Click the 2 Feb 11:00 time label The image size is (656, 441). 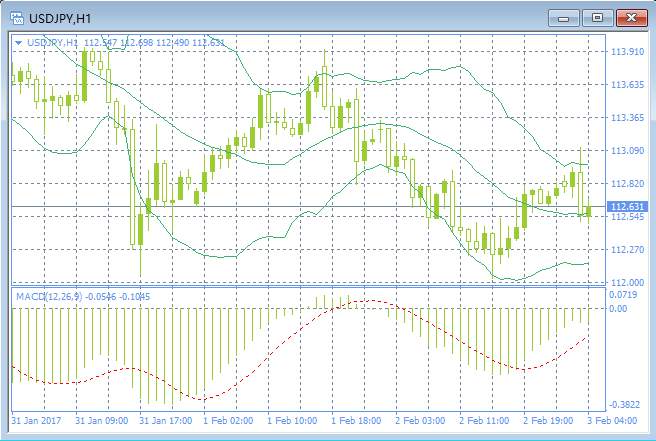coord(484,420)
